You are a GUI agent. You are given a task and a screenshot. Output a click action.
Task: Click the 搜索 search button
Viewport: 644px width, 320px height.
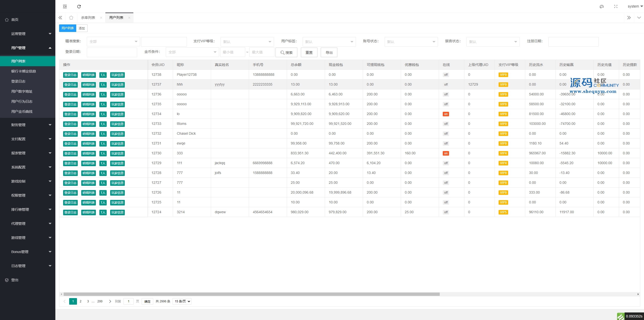click(286, 52)
